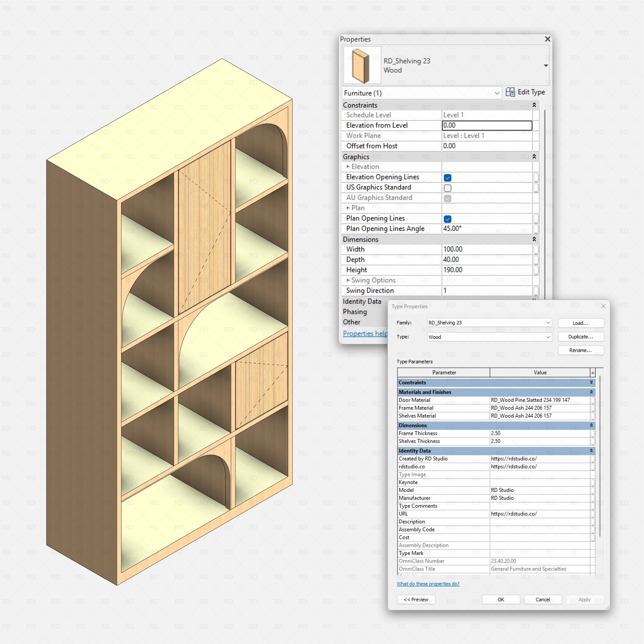The image size is (644, 644).
Task: Collapse the Graphics section in Properties
Action: click(534, 157)
